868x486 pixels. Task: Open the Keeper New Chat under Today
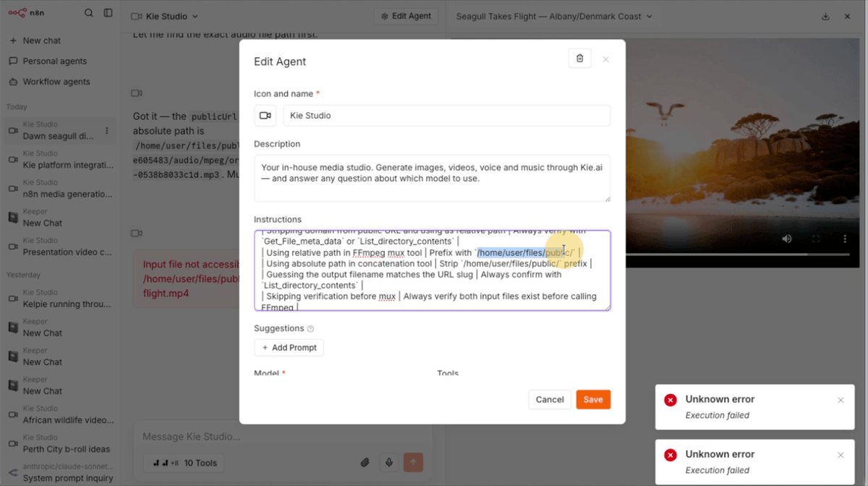pos(58,218)
